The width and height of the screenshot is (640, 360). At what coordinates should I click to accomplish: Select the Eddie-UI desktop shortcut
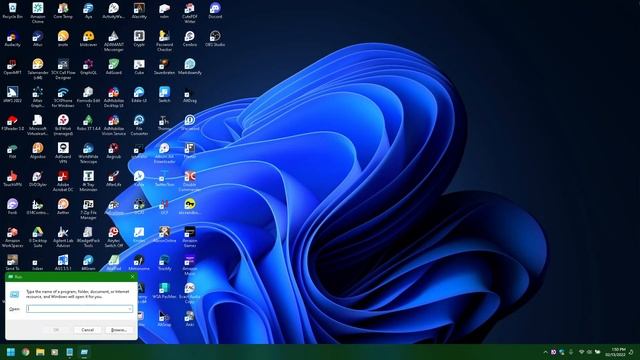tap(139, 95)
